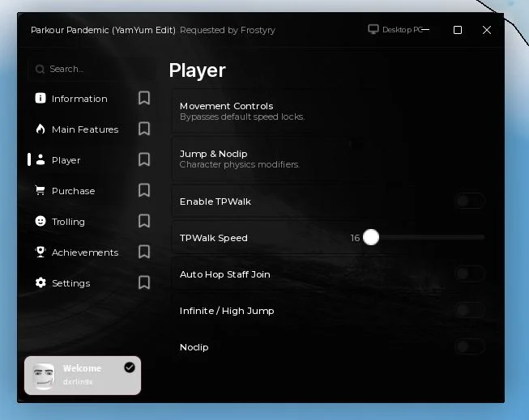Click bookmark icon next to Settings
529x420 pixels.
(x=144, y=282)
